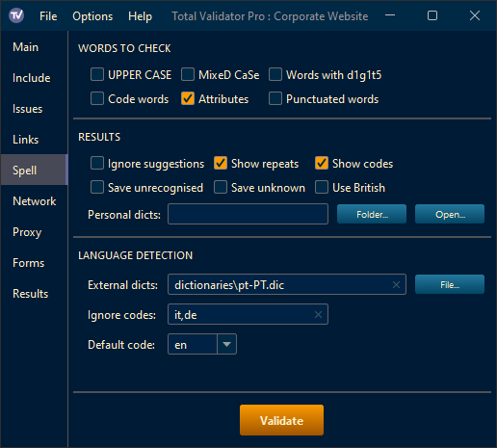Enable the Use British checkbox
The height and width of the screenshot is (448, 497).
322,187
